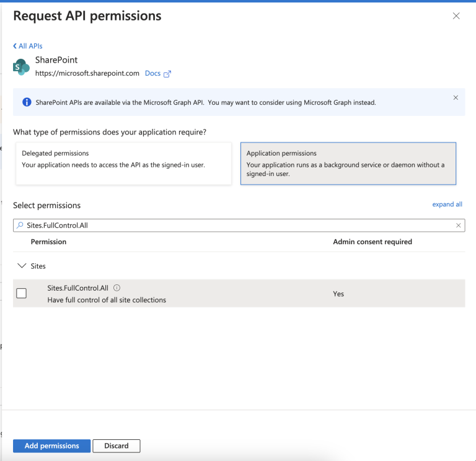Screen dimensions: 476x461
Task: Open the SharePoint Docs link
Action: coord(152,73)
